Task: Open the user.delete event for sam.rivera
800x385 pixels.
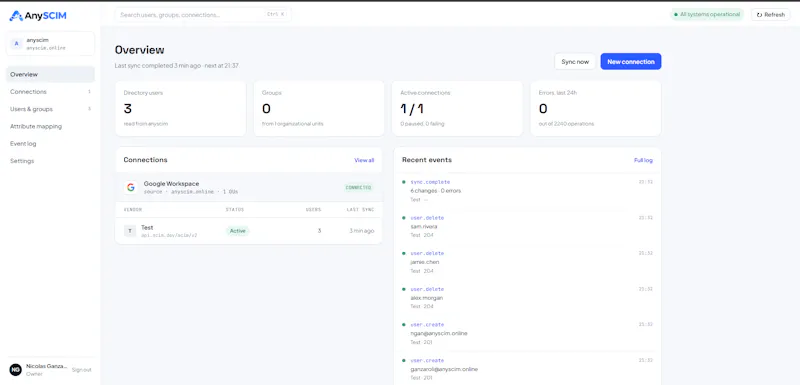Action: pyautogui.click(x=527, y=226)
